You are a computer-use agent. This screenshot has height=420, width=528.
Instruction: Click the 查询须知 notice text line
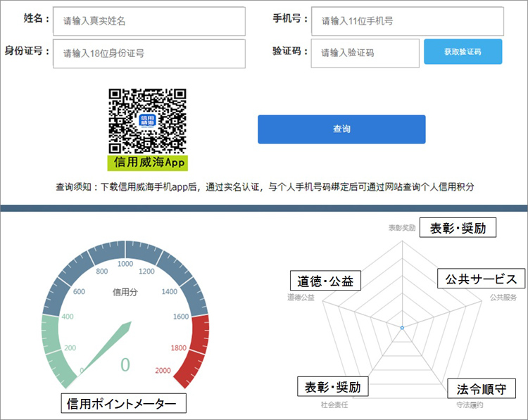coord(265,186)
